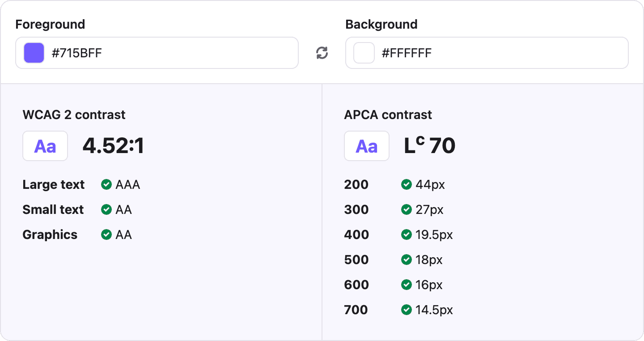The height and width of the screenshot is (341, 644).
Task: Select the white background color swatch
Action: 363,52
